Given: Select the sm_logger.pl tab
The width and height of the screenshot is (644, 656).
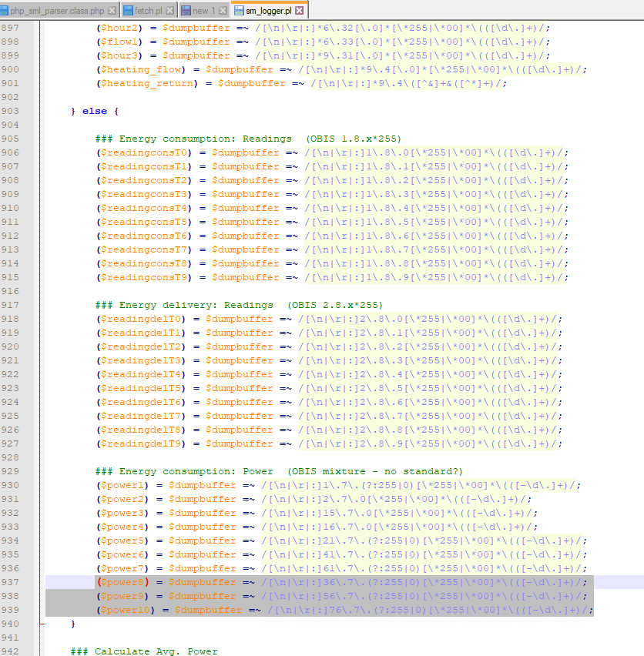Looking at the screenshot, I should click(269, 11).
